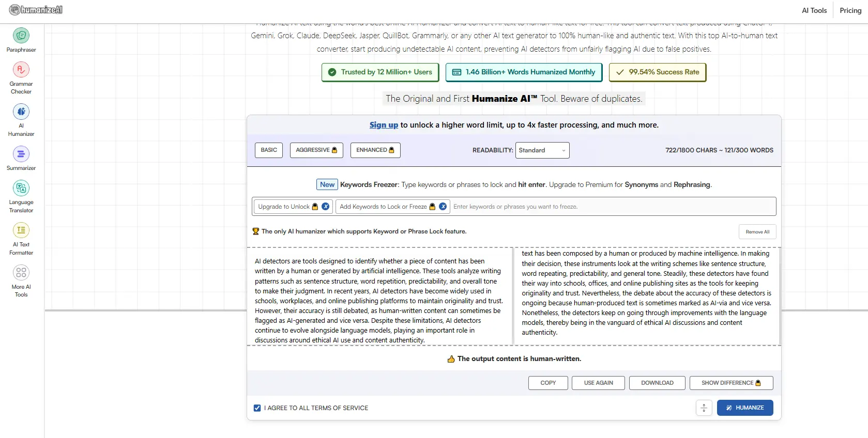Viewport: 868px width, 438px height.
Task: Click the Show Difference button
Action: click(731, 383)
